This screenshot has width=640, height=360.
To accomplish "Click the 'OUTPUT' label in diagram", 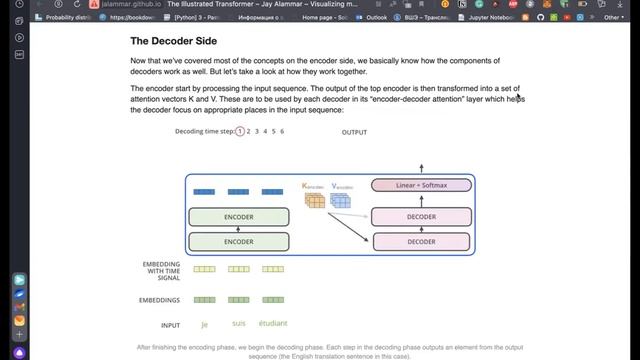I will tap(354, 132).
